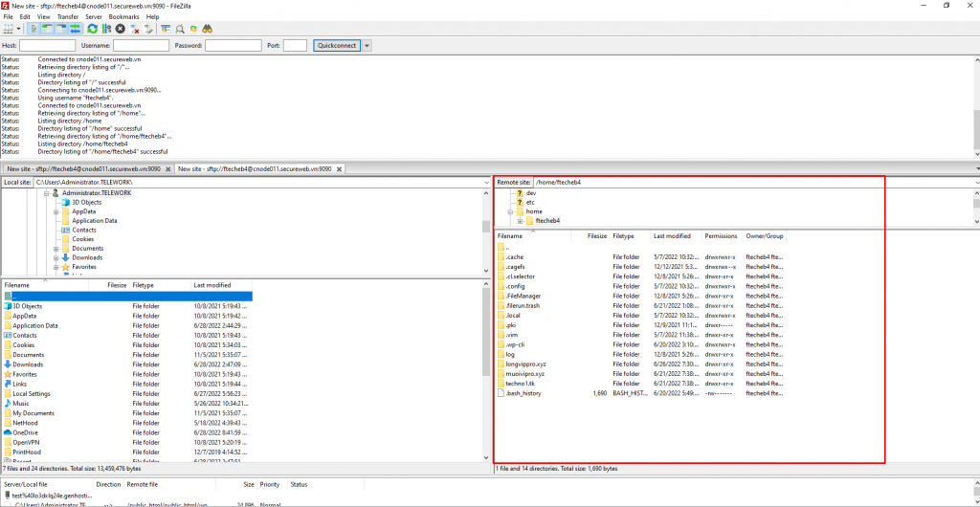Screen dimensions: 980x507
Task: Expand the ftecheb4 folder in the remote tree
Action: 520,221
